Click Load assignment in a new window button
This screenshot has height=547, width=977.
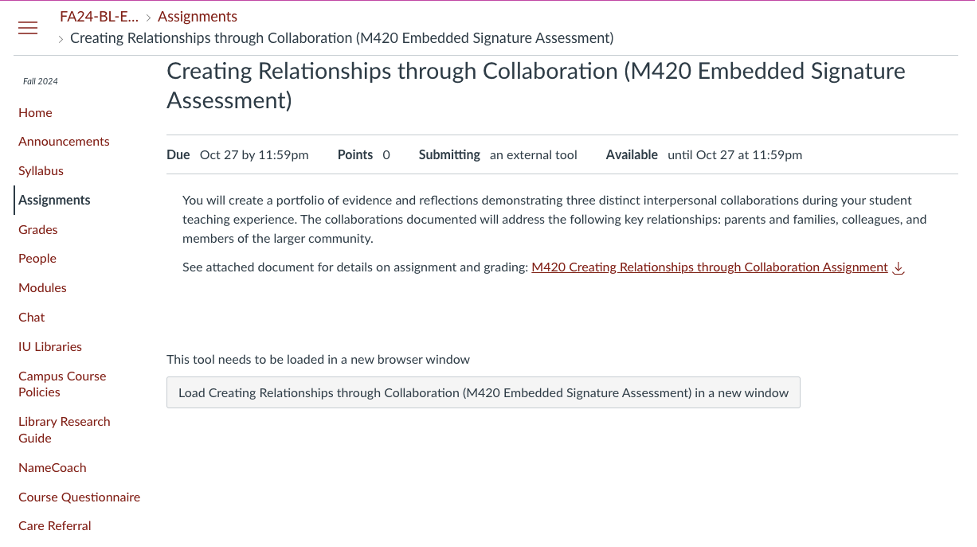click(483, 393)
